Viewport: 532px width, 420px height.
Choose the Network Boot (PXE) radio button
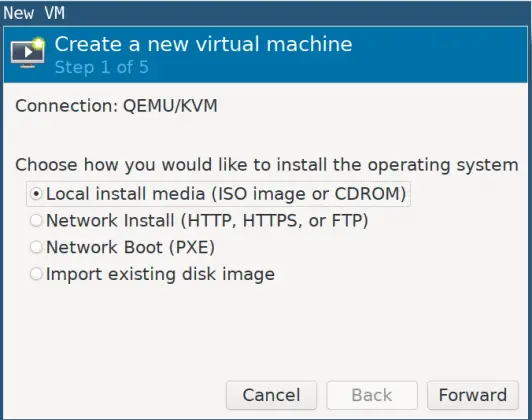36,247
